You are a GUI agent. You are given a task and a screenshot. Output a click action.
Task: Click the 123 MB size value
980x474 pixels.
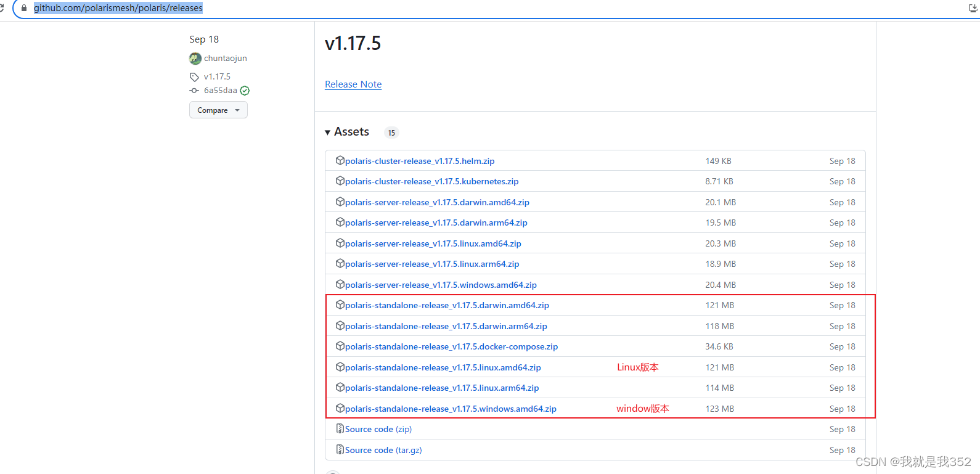[x=720, y=409]
